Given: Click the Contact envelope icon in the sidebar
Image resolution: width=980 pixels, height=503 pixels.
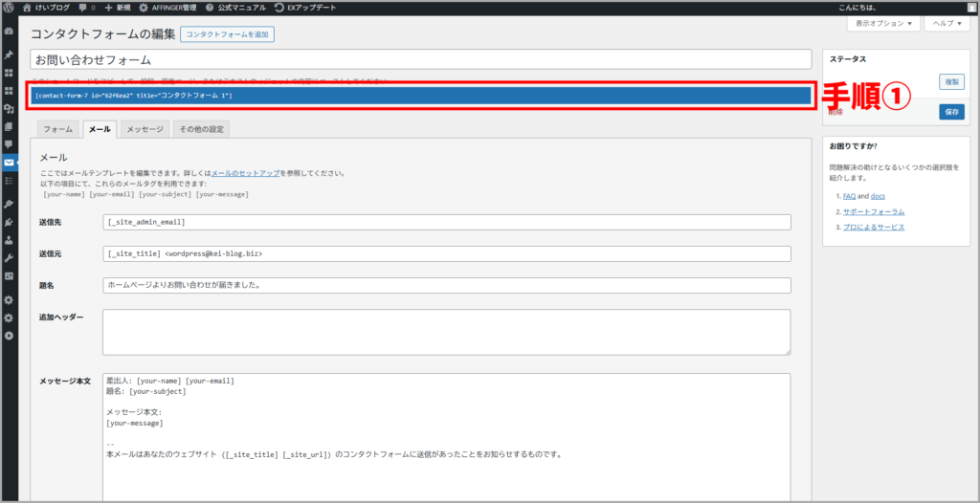Looking at the screenshot, I should pos(9,163).
